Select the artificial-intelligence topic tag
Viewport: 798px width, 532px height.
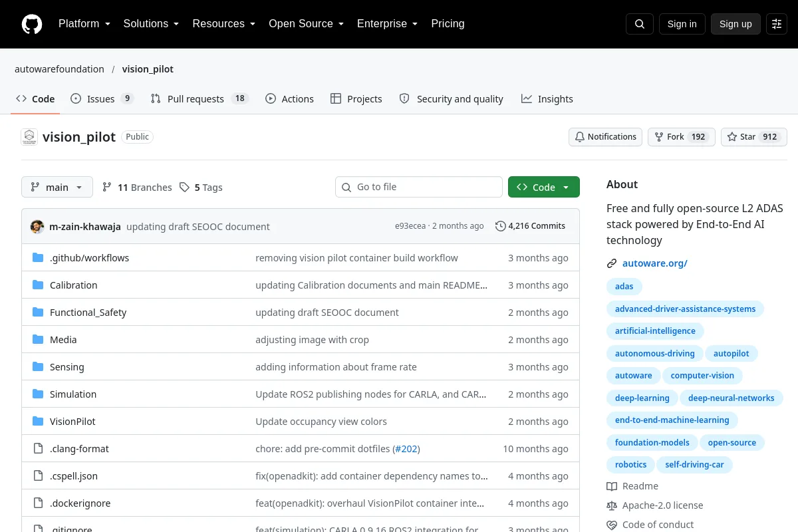point(655,331)
